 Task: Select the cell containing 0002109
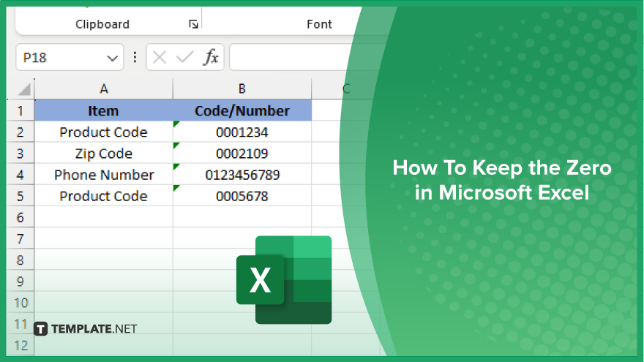coord(242,154)
